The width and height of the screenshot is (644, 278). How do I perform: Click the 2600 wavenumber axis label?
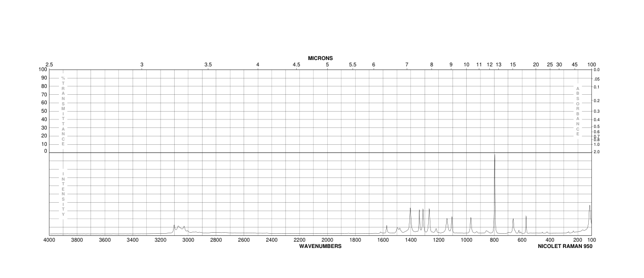click(x=244, y=241)
